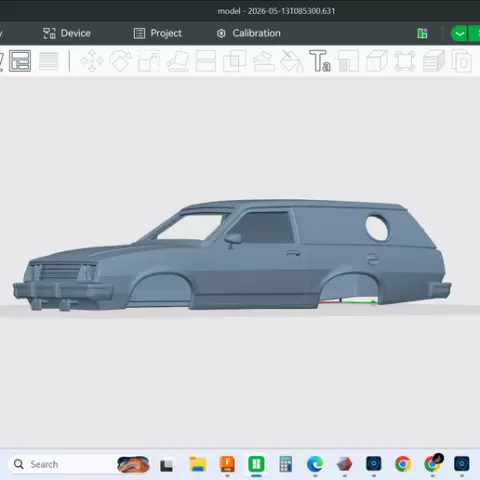Click the Variable layer height icon
The height and width of the screenshot is (480, 480).
coord(49,61)
